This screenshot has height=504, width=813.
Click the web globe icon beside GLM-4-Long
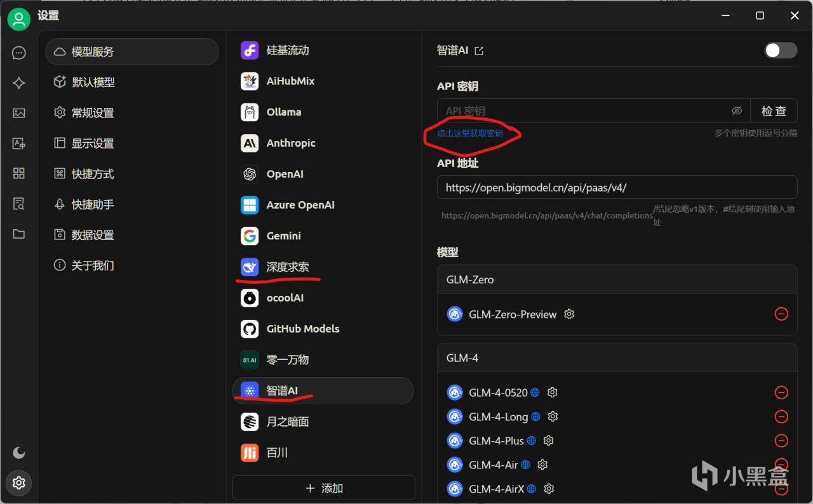pyautogui.click(x=536, y=416)
